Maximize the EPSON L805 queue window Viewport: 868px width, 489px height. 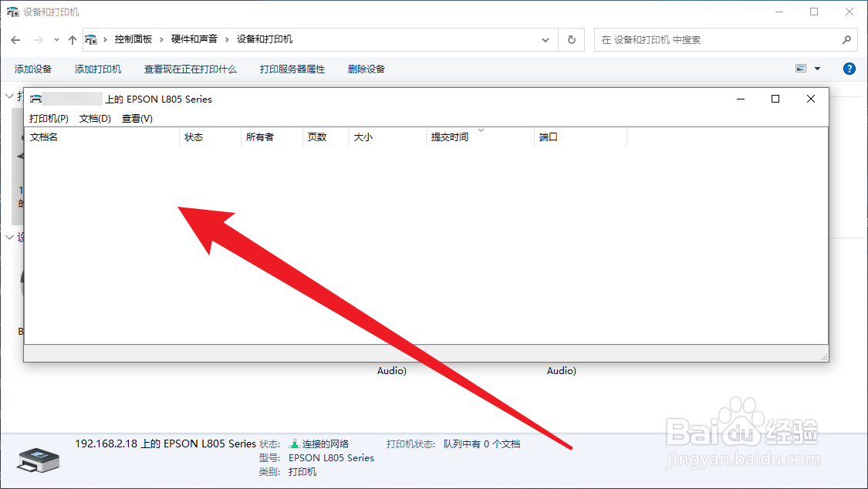point(775,99)
